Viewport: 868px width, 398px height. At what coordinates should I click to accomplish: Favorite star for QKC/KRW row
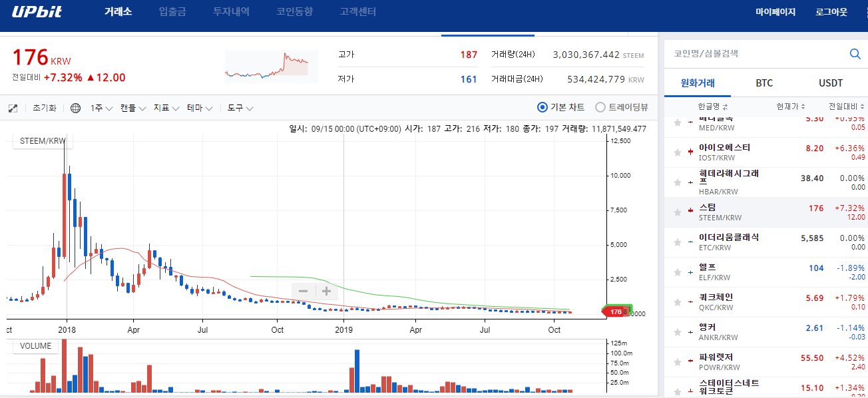point(678,302)
